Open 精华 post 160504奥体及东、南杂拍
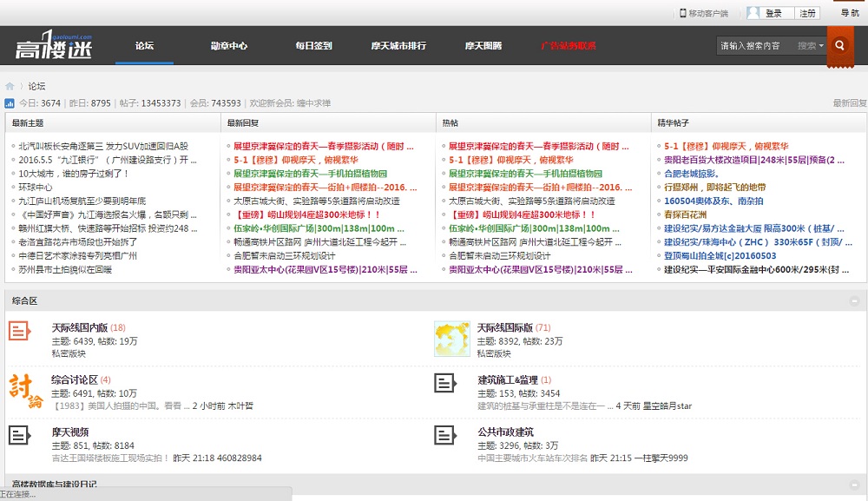Viewport: 868px width, 501px height. point(713,201)
